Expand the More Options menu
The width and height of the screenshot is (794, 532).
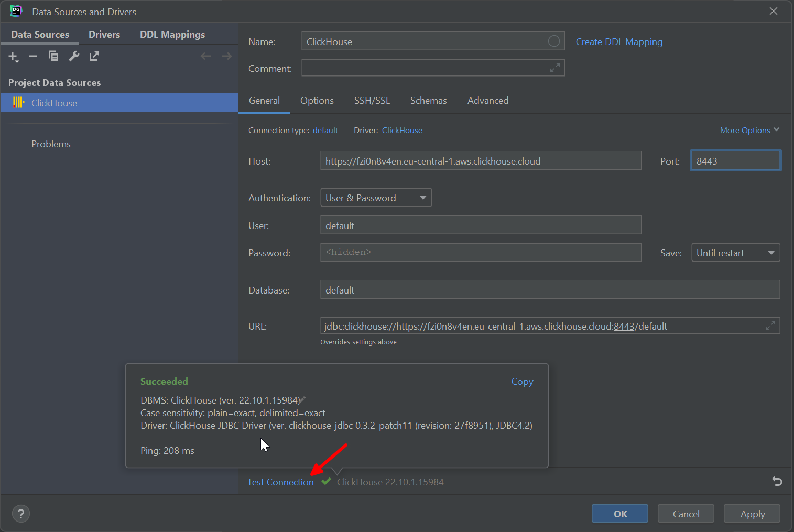click(749, 130)
